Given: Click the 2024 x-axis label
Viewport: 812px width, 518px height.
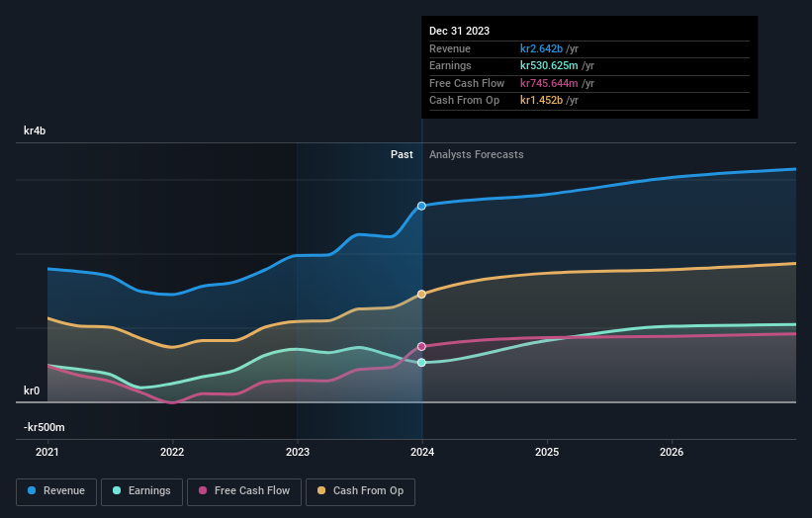Looking at the screenshot, I should click(x=422, y=452).
